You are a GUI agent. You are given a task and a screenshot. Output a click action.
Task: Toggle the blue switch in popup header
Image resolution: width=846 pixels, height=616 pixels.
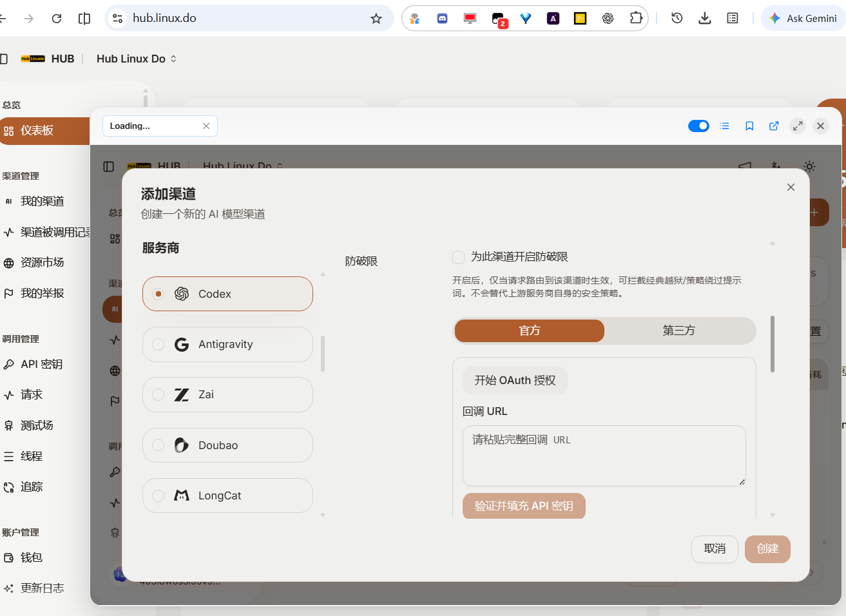698,126
